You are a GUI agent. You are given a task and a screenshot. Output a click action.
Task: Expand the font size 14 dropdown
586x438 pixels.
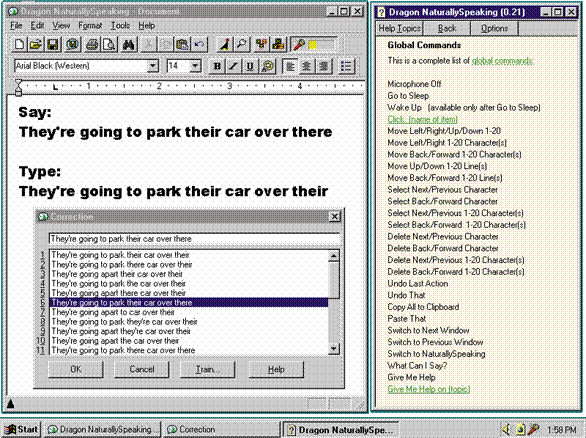pyautogui.click(x=195, y=66)
